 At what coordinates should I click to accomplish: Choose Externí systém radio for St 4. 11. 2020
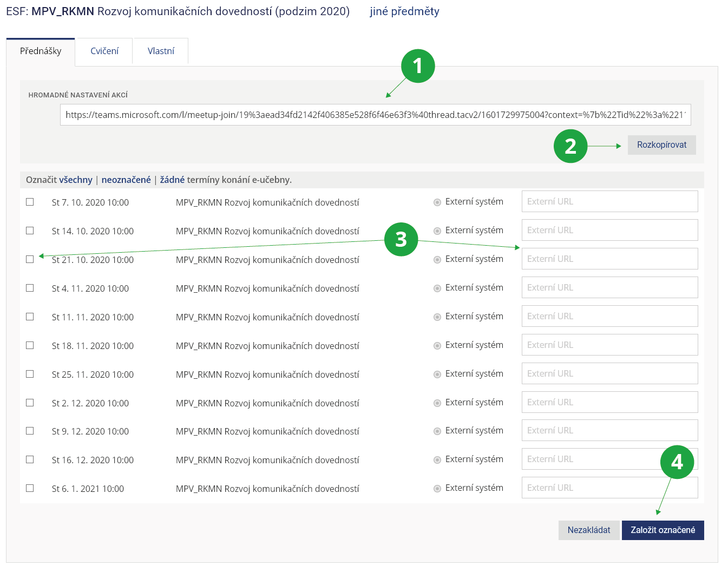[x=437, y=288]
